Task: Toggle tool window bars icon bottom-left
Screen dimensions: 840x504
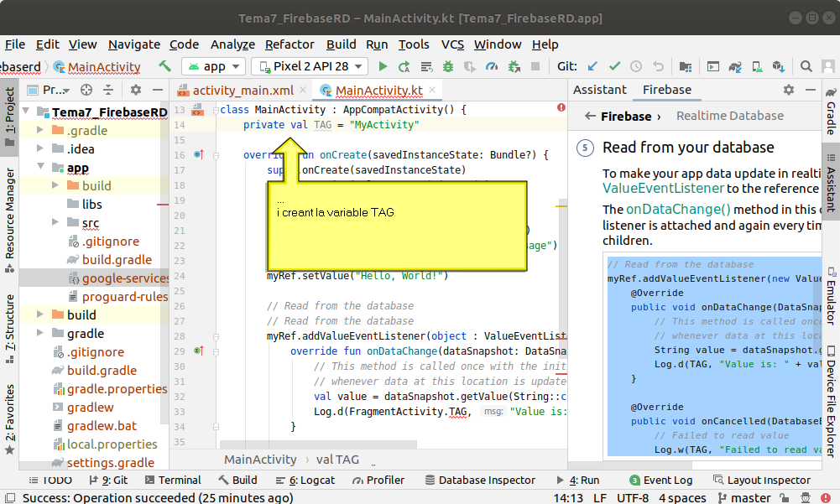Action: point(9,497)
